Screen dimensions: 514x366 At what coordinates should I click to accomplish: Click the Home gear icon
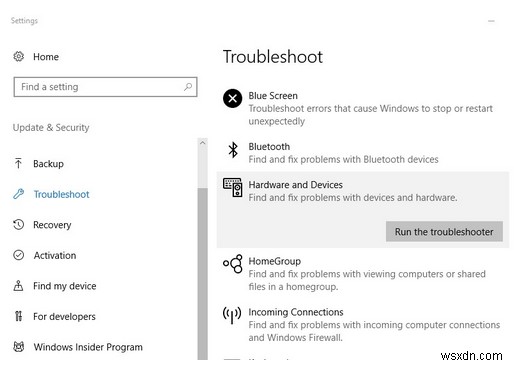19,56
